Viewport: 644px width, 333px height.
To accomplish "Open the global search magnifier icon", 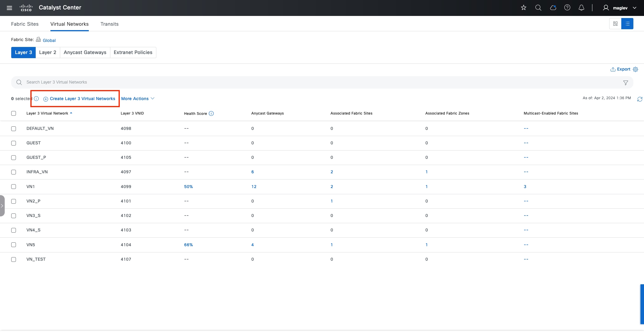I will [538, 8].
